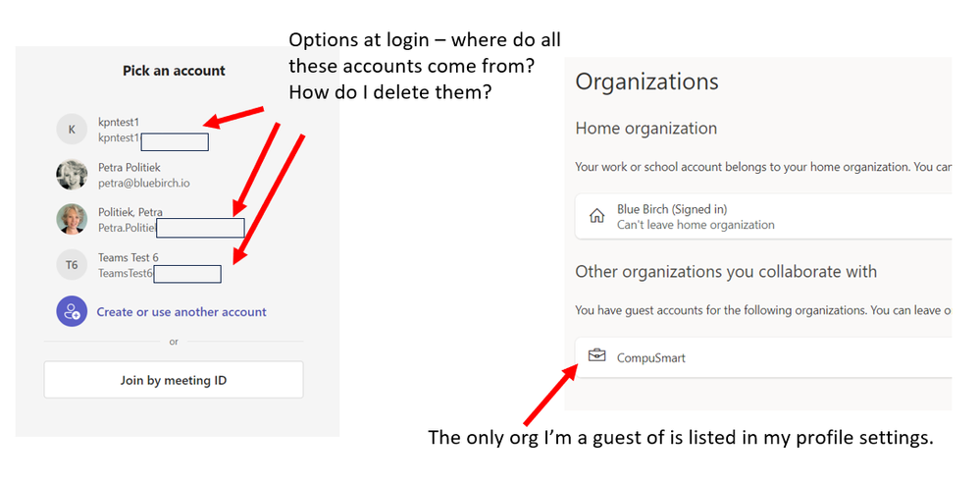The height and width of the screenshot is (484, 980).
Task: Click "Other organizations you collaborate with" heading
Action: coord(726,272)
